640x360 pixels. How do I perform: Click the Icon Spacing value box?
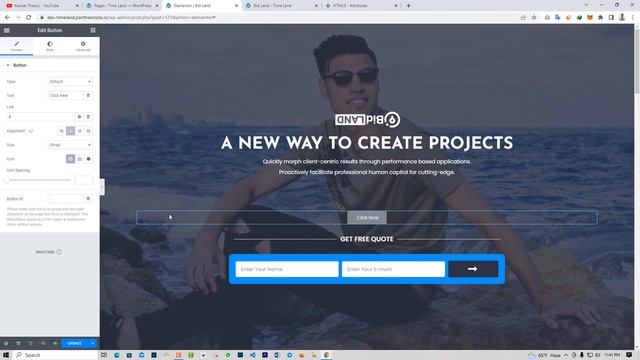pos(84,180)
